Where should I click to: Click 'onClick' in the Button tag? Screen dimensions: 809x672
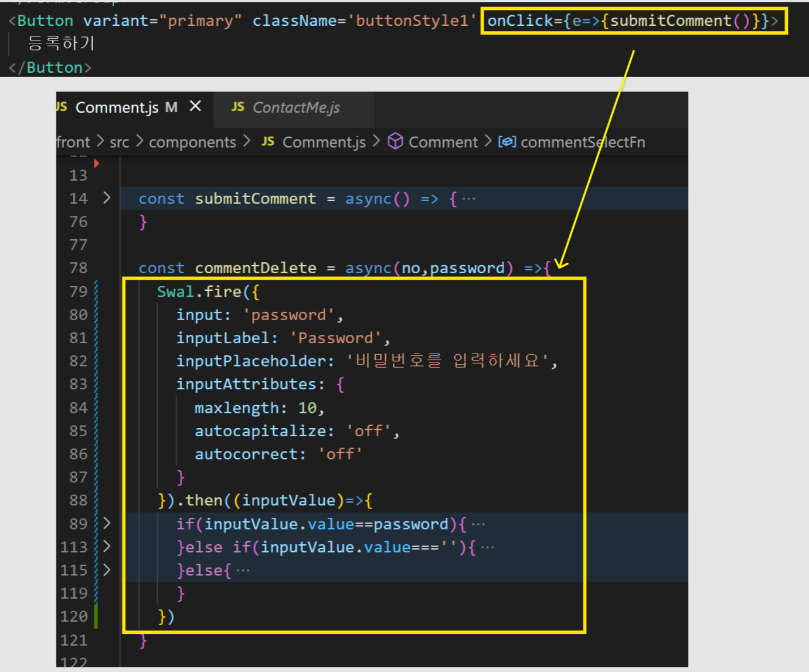click(x=521, y=21)
